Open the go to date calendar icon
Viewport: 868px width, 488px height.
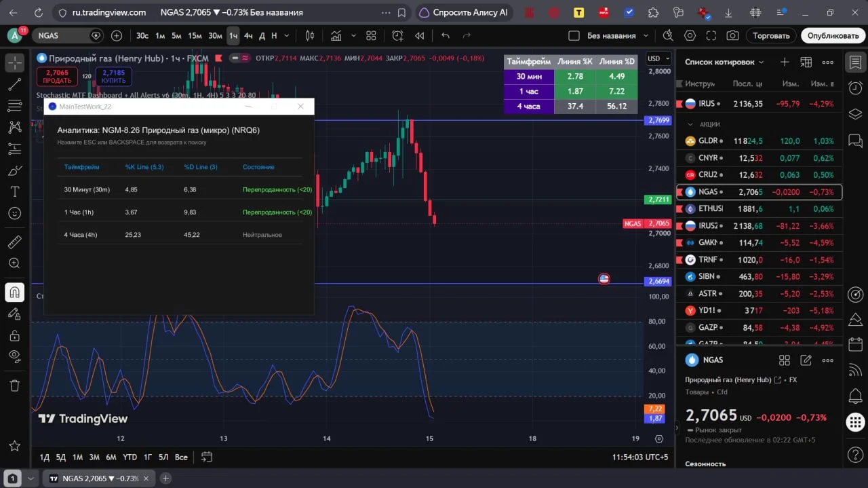[x=207, y=457]
